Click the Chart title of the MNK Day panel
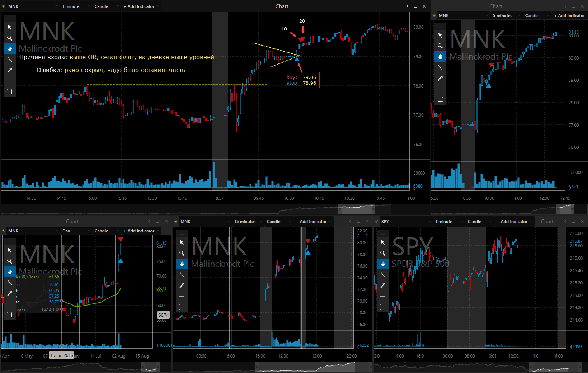This screenshot has height=373, width=588. tap(72, 222)
